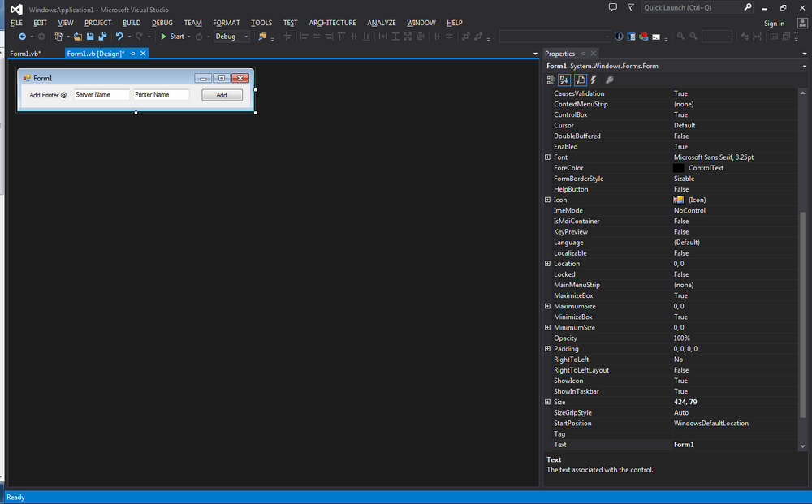Click the ForeColor black color swatch

point(678,168)
